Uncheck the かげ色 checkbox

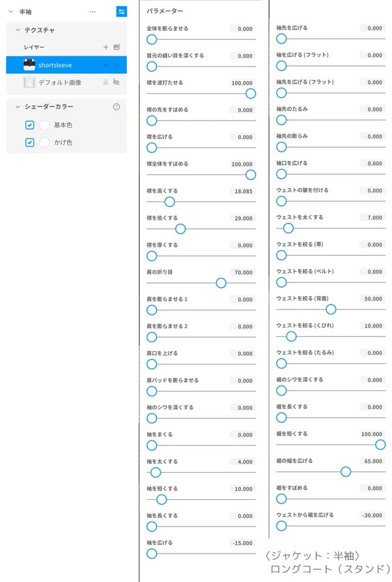30,143
